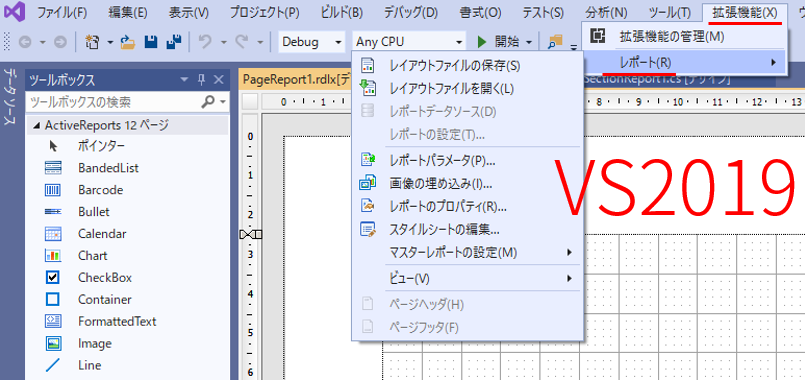
Task: Open the ファイル(F) menu
Action: click(62, 12)
